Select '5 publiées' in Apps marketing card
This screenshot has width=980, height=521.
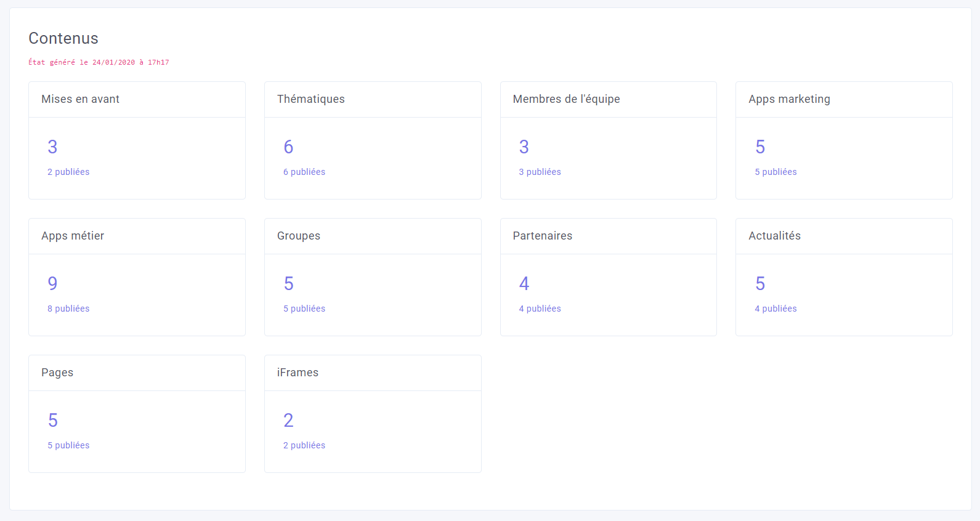pyautogui.click(x=776, y=172)
